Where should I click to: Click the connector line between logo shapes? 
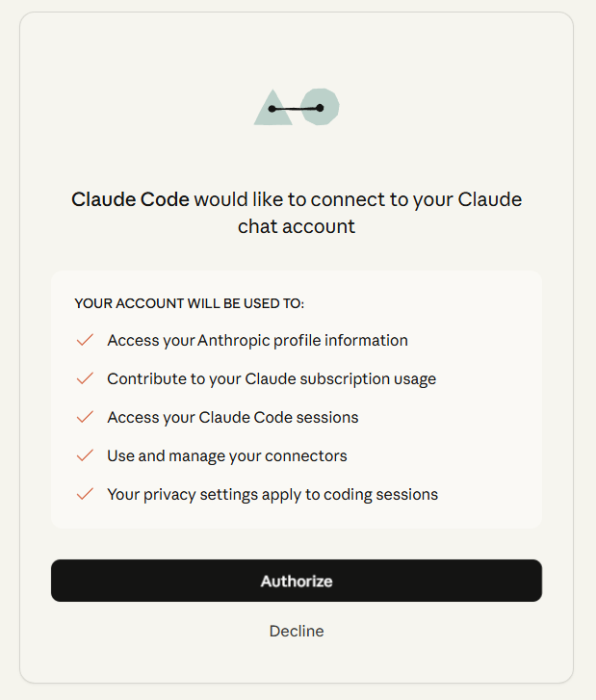coord(297,109)
